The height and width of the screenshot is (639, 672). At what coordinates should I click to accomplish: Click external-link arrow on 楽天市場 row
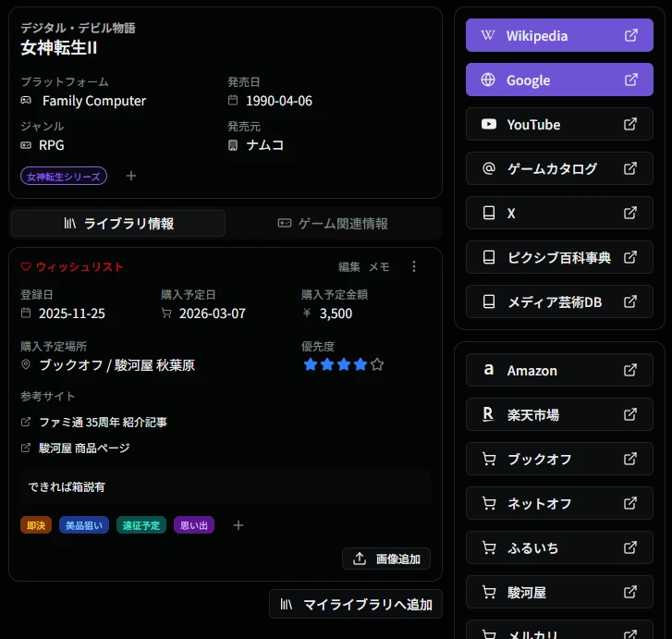click(630, 414)
